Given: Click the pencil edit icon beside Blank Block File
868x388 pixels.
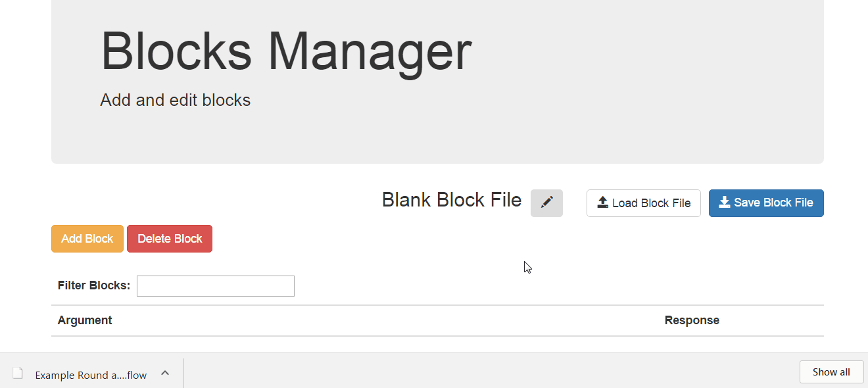Looking at the screenshot, I should 546,203.
